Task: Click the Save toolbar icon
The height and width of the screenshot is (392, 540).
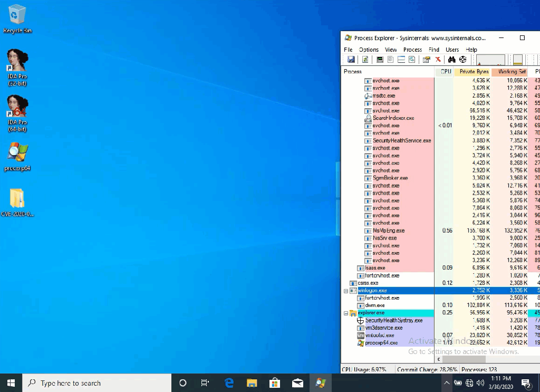Action: tap(351, 60)
